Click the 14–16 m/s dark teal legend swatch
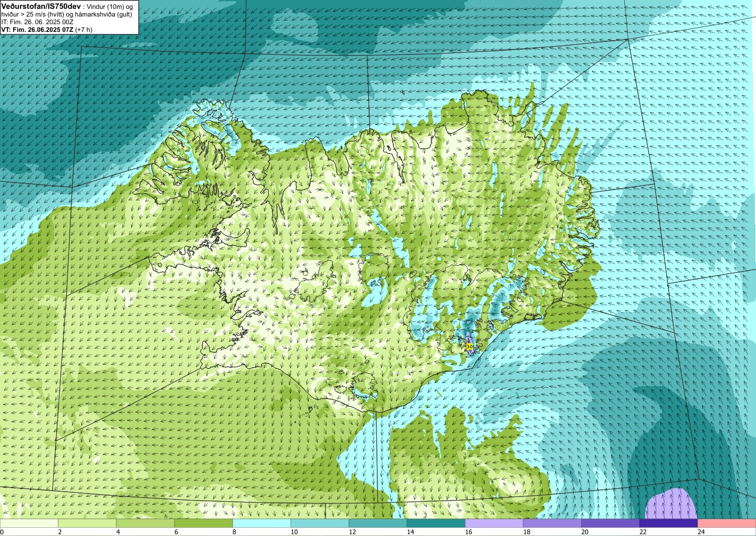Image resolution: width=756 pixels, height=536 pixels. click(x=436, y=523)
